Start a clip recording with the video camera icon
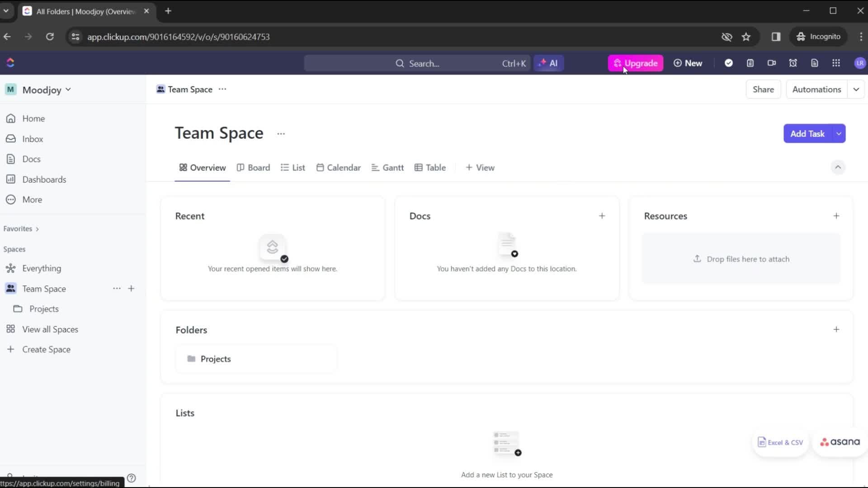Image resolution: width=868 pixels, height=488 pixels. coord(772,63)
